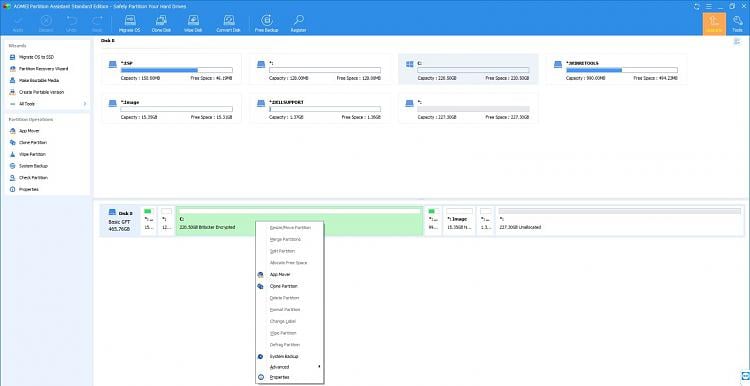Click the ESP usage bar
The image size is (750, 386).
click(176, 70)
